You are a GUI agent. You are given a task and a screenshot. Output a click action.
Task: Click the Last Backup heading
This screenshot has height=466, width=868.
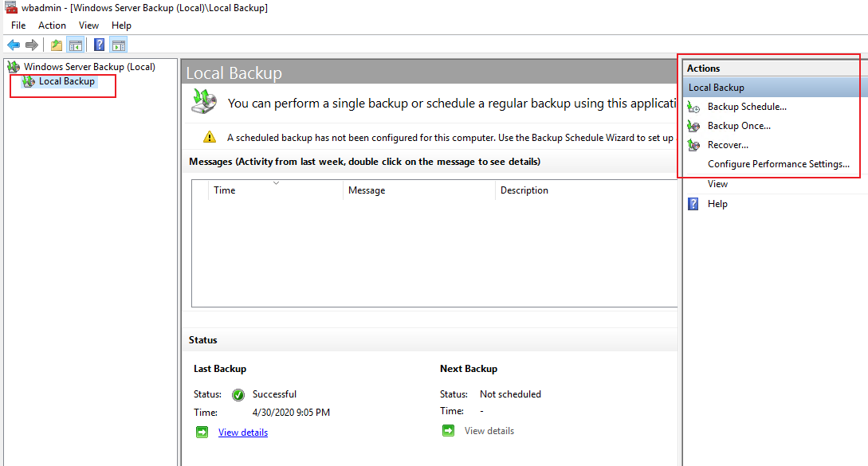click(220, 369)
